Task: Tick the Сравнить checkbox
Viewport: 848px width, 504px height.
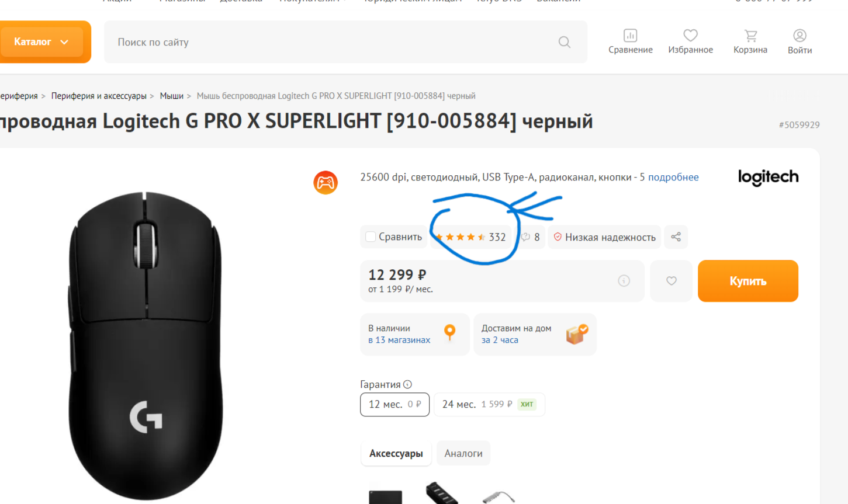Action: [371, 237]
